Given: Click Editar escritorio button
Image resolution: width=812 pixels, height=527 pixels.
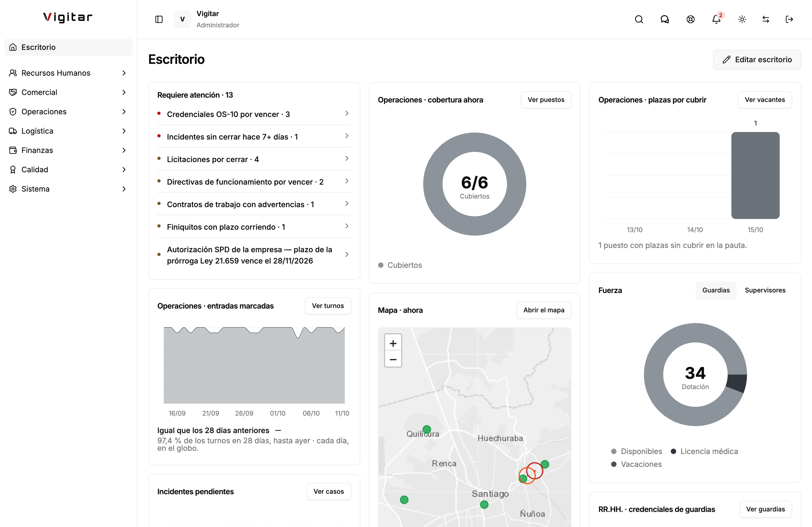Looking at the screenshot, I should [x=757, y=60].
